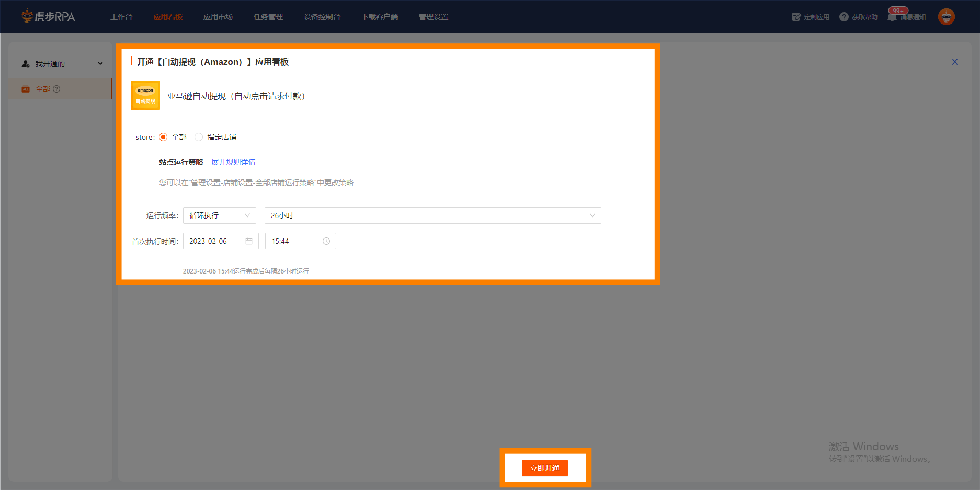Open 任务管理 menu item

click(268, 17)
